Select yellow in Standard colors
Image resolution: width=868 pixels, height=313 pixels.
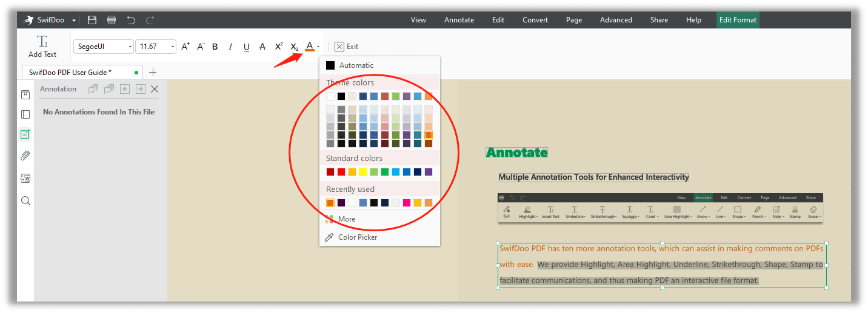(363, 172)
